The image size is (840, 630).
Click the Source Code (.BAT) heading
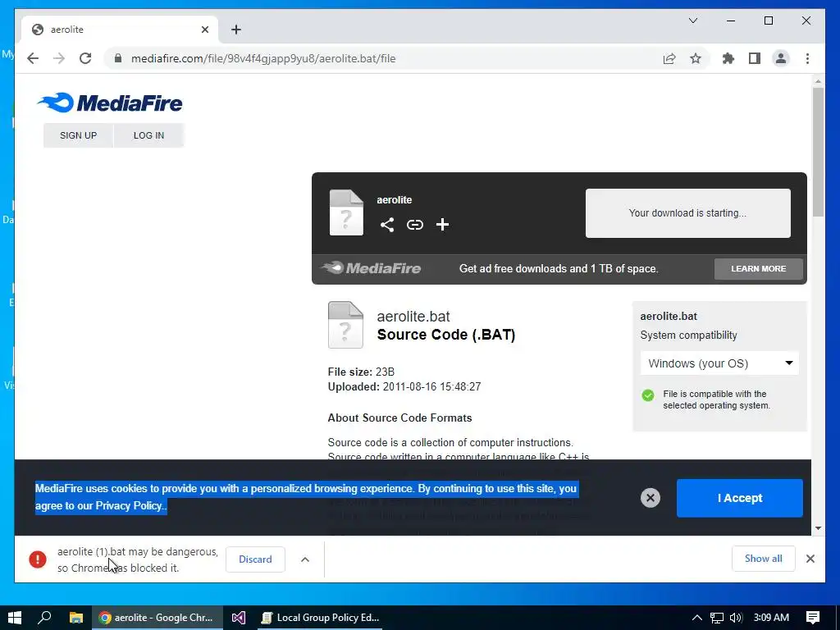point(445,335)
